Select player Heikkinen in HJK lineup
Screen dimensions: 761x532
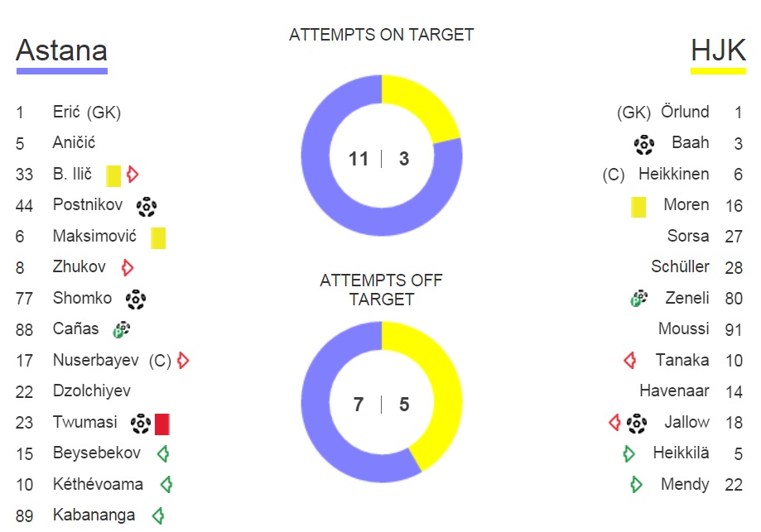coord(674,174)
